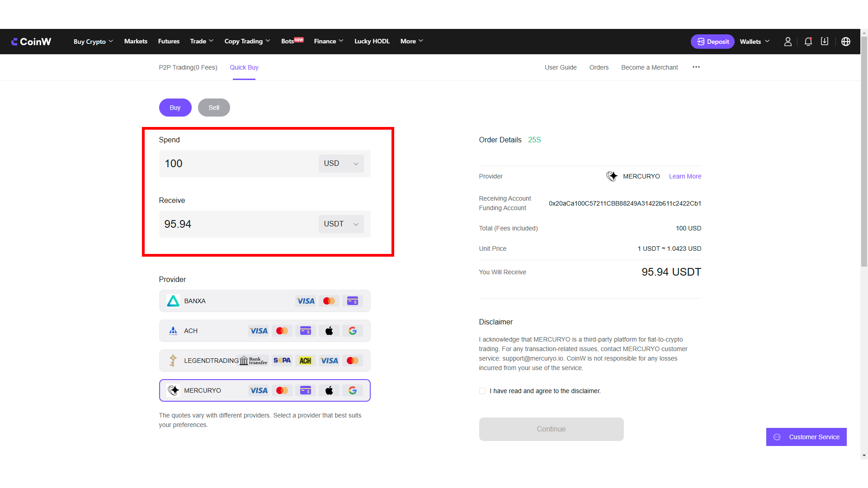Click the Visa icon in MERCURYO row
Screen dimensions: 868x488
pos(259,390)
